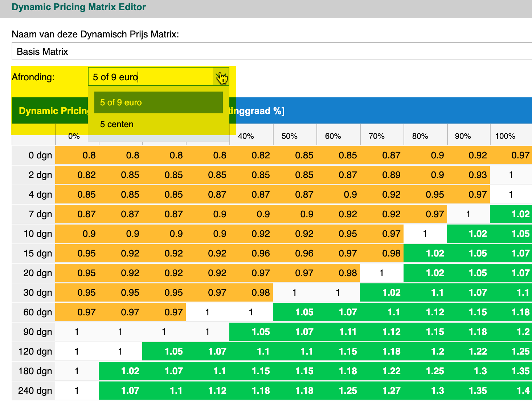The image size is (532, 404).
Task: Edit cell 0.98 in 30 dgn row
Action: point(251,292)
